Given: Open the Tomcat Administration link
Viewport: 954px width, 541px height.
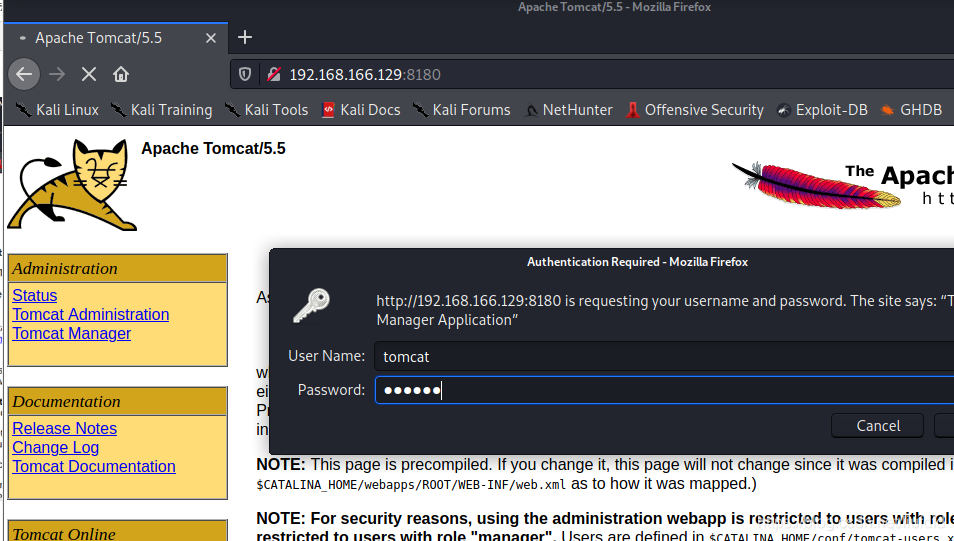Looking at the screenshot, I should click(x=91, y=315).
